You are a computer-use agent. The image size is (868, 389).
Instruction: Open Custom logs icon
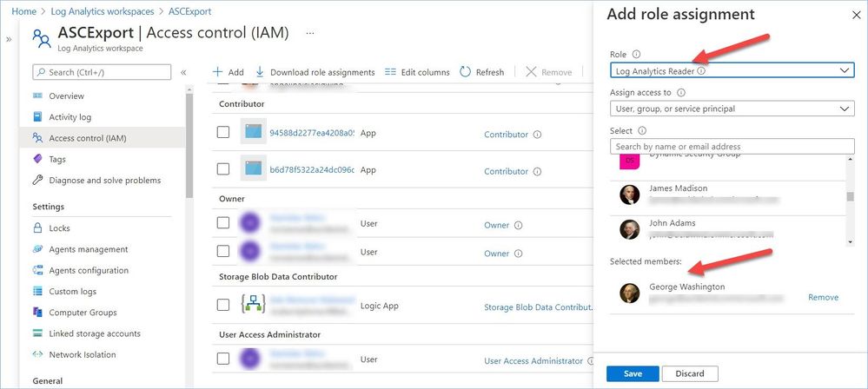pyautogui.click(x=37, y=291)
